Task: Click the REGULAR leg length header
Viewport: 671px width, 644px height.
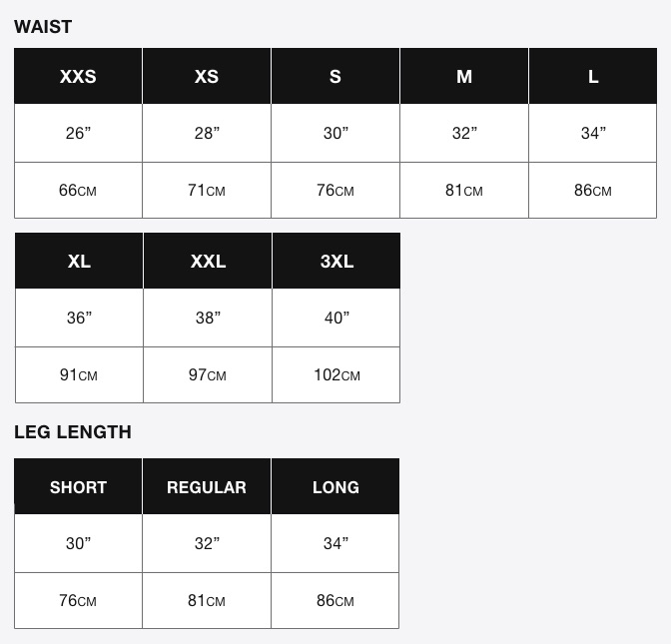Action: [207, 486]
